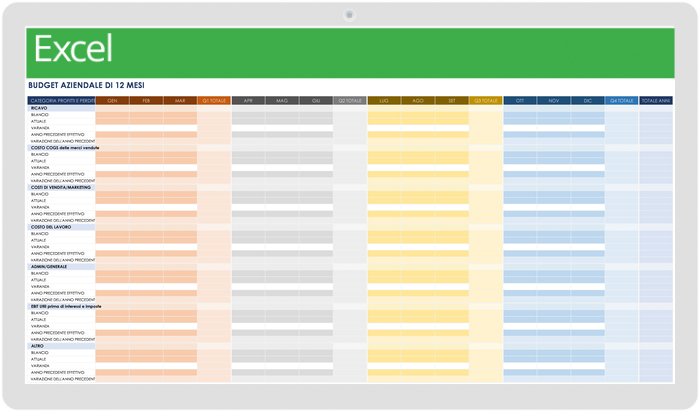Select BILANCIO row label under COSTO COGS
This screenshot has height=412, width=700.
point(39,154)
